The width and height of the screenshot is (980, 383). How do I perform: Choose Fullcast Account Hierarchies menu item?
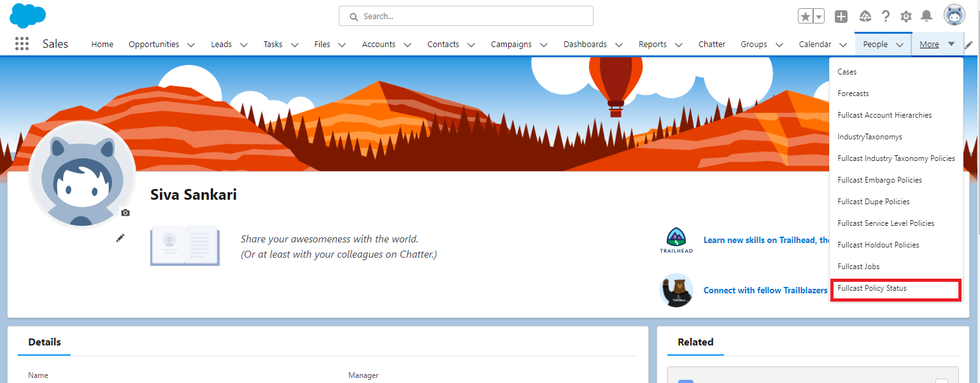pyautogui.click(x=897, y=115)
